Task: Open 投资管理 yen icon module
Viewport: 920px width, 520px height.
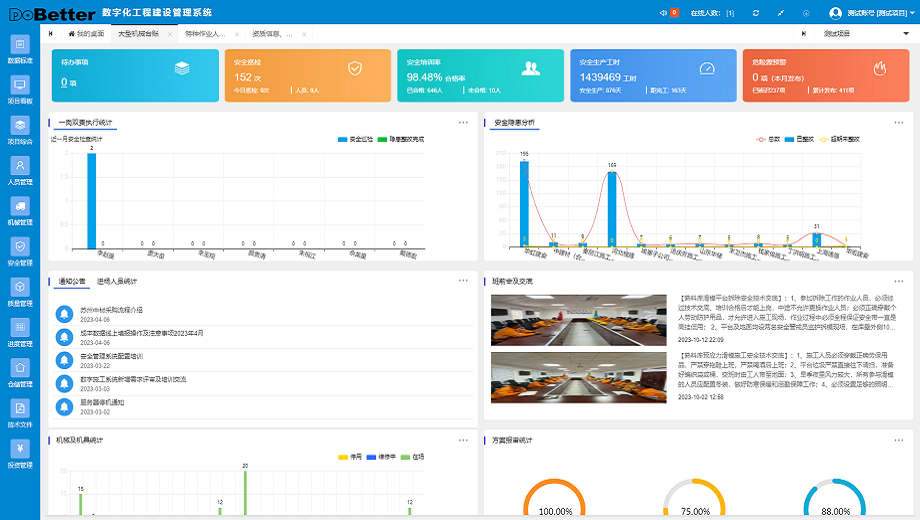Action: click(x=20, y=454)
